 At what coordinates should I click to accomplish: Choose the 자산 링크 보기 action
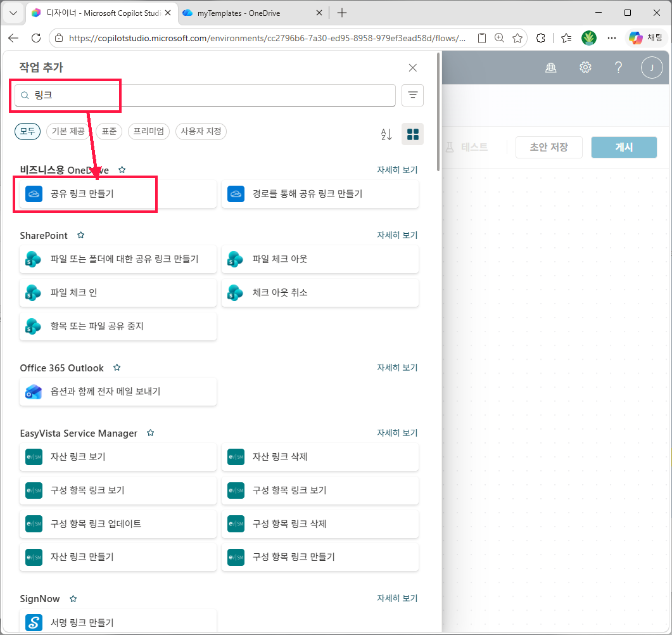(x=118, y=457)
